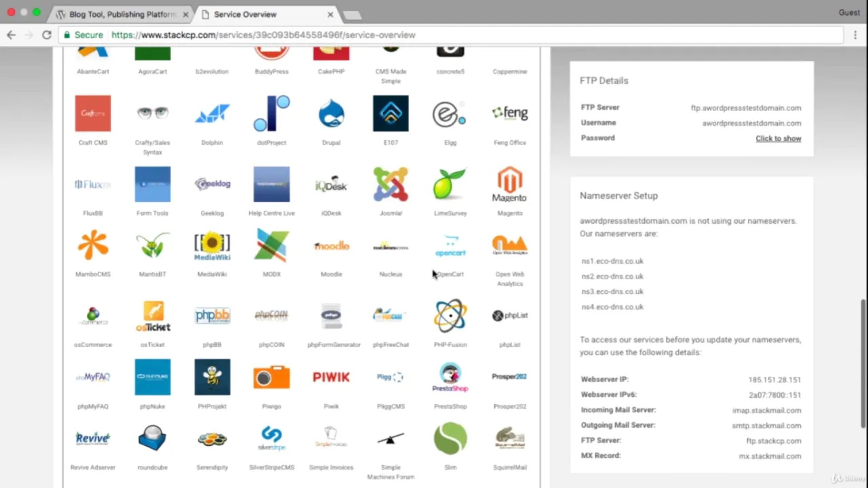The height and width of the screenshot is (488, 868).
Task: Open the Magento icon
Action: 510,184
